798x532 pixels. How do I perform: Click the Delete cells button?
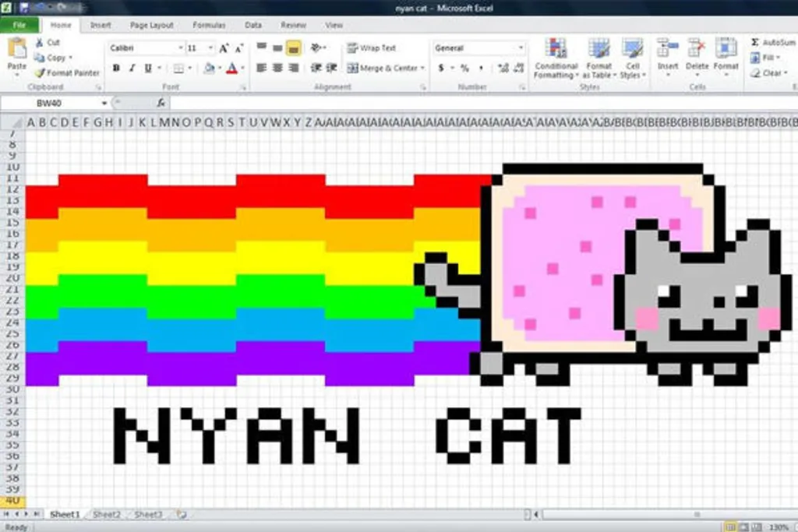697,56
